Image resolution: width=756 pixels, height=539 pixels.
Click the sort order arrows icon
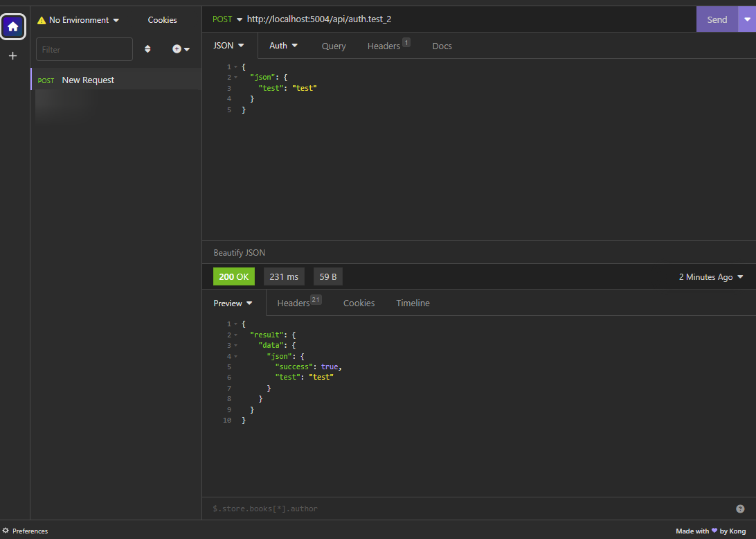point(147,49)
